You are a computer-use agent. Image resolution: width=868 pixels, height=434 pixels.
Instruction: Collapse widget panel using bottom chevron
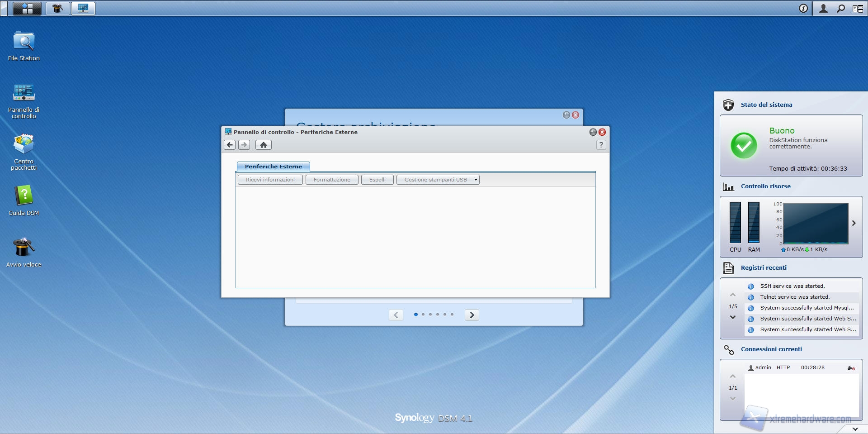[x=855, y=429]
